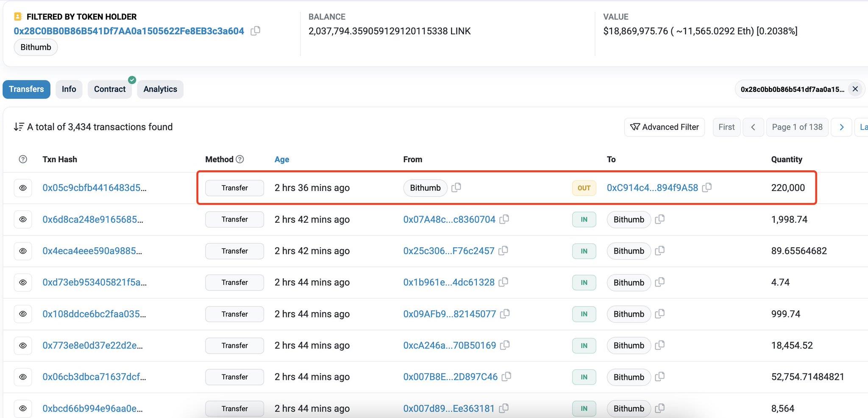Copy the Bithumb From address in the 220,000 row
Screen dimensions: 868x418
[456, 187]
